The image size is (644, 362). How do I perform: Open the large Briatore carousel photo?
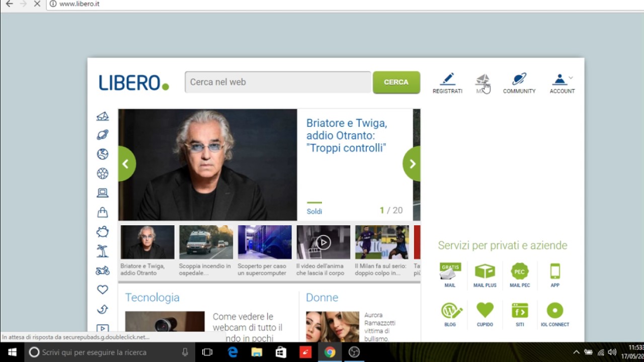tap(208, 165)
